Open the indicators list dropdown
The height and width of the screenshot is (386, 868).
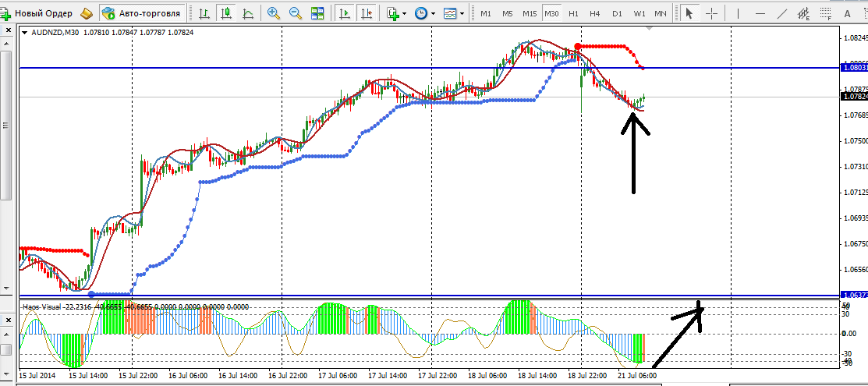coord(395,13)
